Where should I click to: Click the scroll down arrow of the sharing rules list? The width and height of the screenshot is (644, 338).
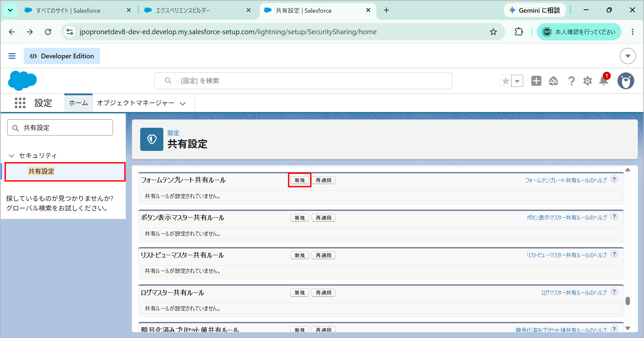628,328
